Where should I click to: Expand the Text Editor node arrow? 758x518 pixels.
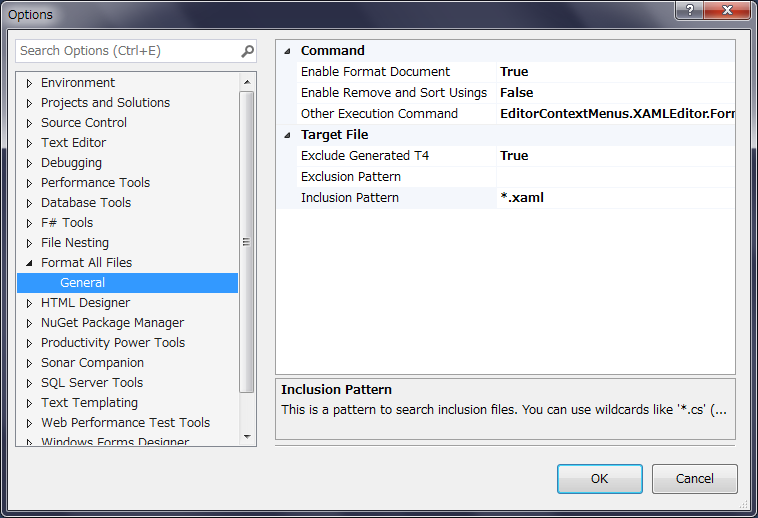[29, 143]
